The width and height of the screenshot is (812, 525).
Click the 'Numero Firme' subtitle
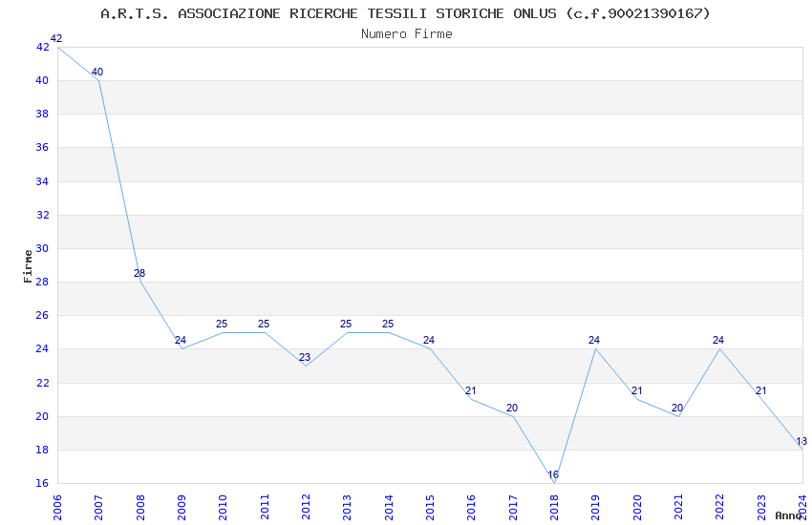pyautogui.click(x=406, y=33)
